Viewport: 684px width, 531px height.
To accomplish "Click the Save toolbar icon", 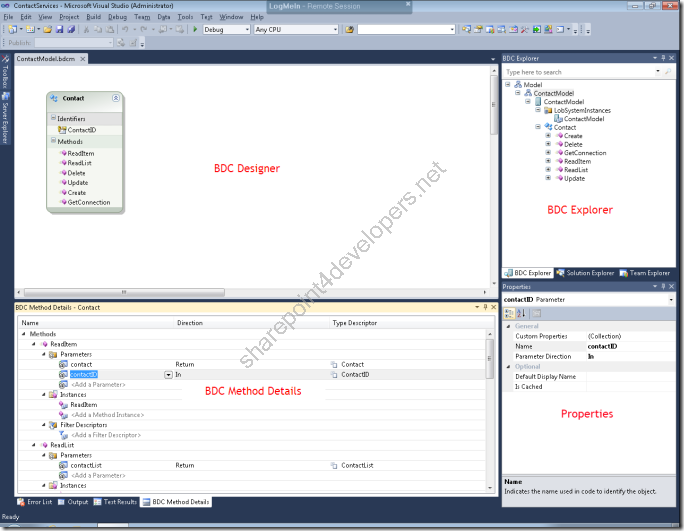I will click(59, 29).
